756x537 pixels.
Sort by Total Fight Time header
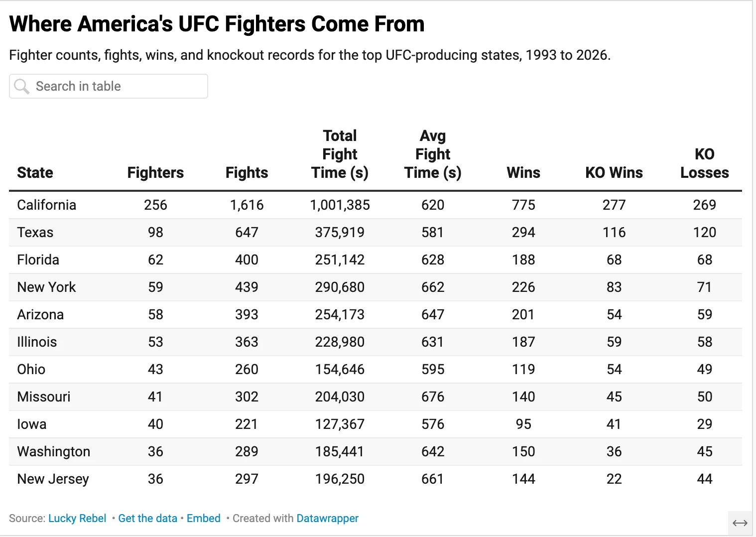pyautogui.click(x=340, y=154)
